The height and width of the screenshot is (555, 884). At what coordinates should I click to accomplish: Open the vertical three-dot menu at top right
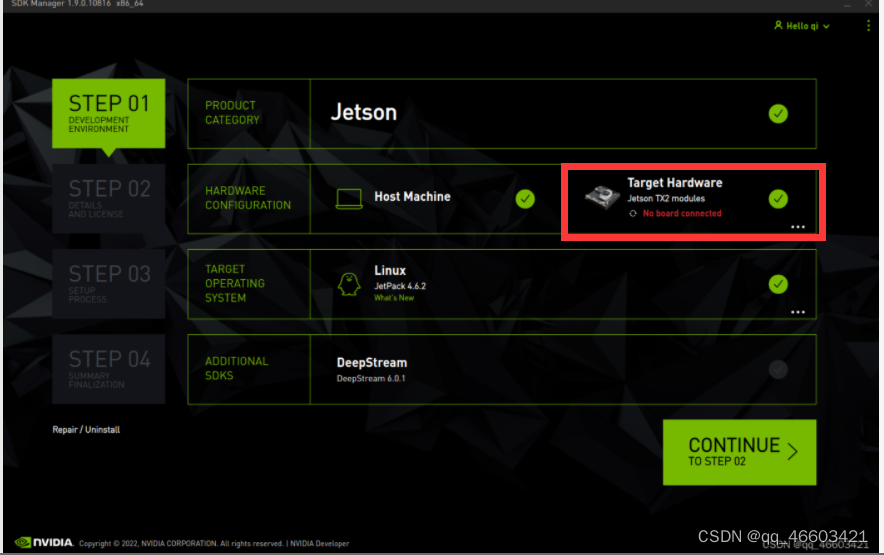click(868, 26)
